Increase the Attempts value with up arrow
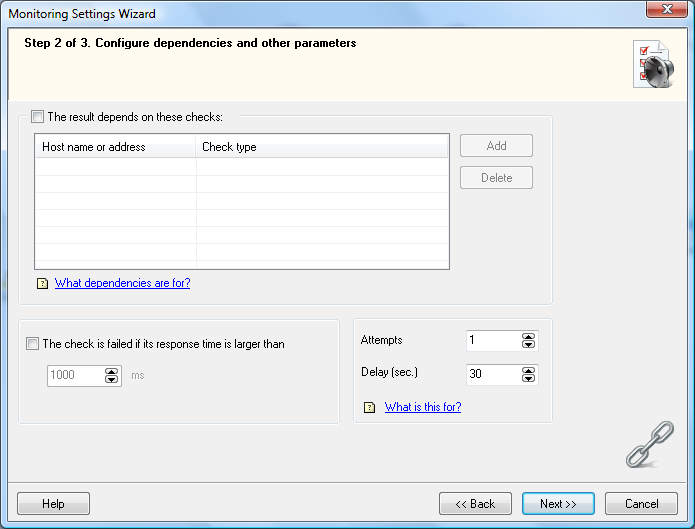This screenshot has height=529, width=695. (x=528, y=337)
